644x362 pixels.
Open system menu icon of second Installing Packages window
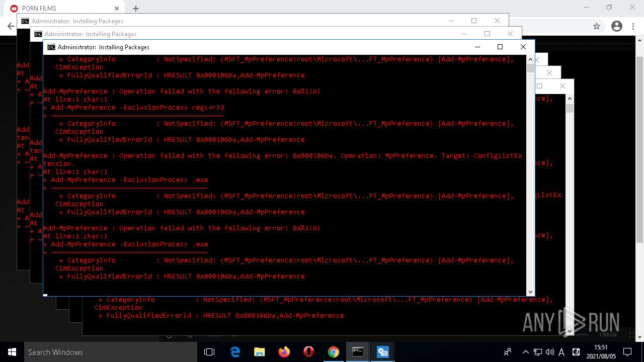(x=38, y=34)
